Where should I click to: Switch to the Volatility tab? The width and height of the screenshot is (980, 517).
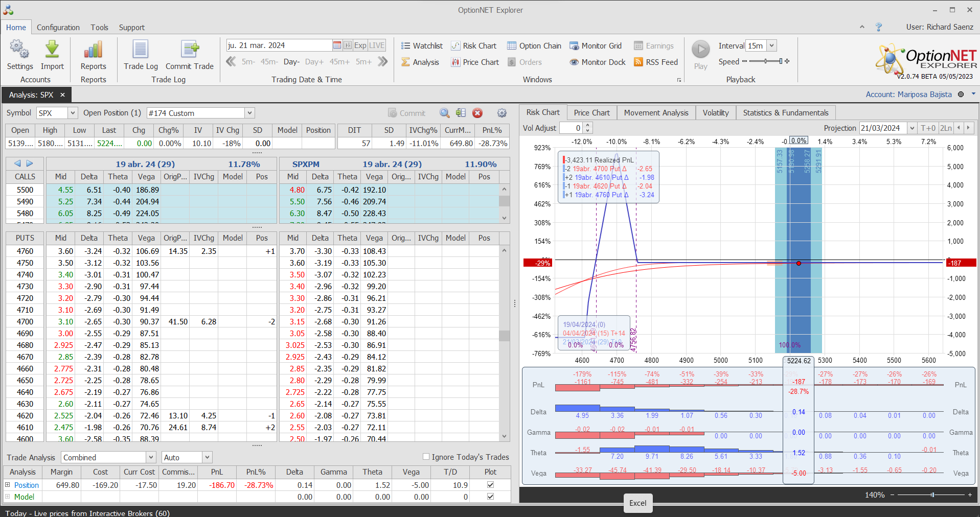pyautogui.click(x=715, y=113)
